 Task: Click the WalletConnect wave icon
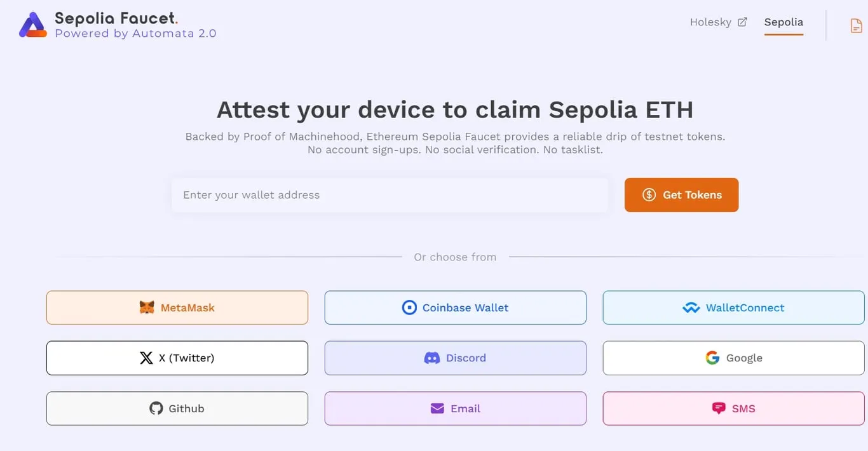coord(691,307)
